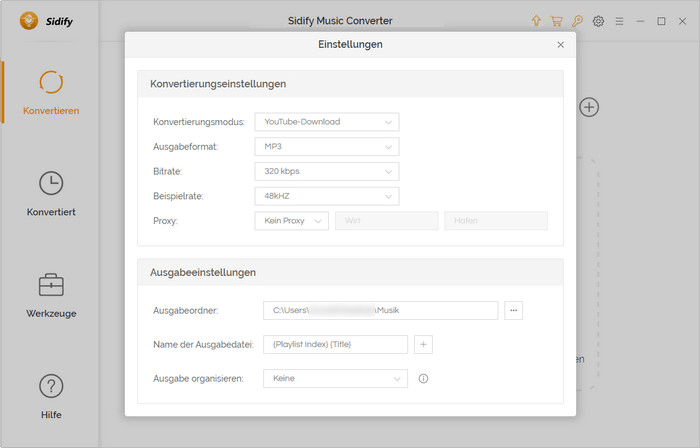Image resolution: width=700 pixels, height=448 pixels.
Task: Click the Bitrate label
Action: point(167,171)
